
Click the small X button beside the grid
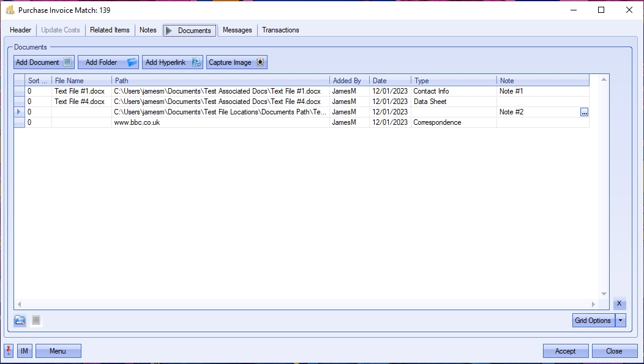(619, 303)
